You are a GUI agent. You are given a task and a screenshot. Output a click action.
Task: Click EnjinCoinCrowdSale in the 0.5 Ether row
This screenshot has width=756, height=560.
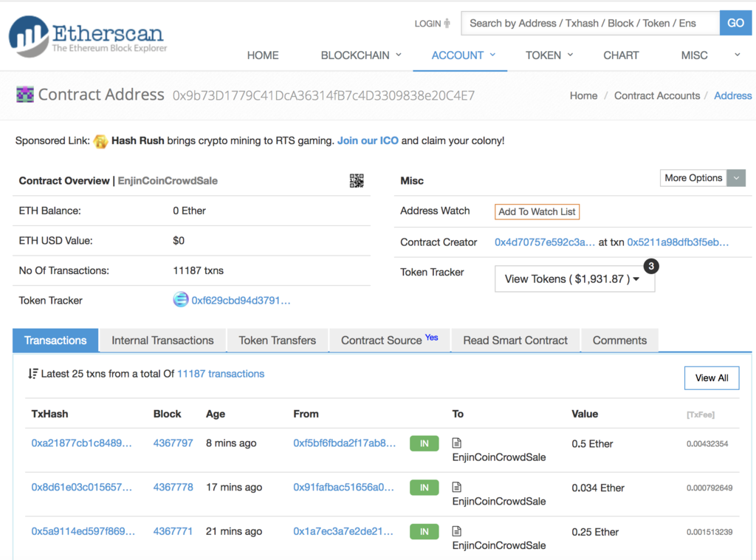pyautogui.click(x=499, y=457)
